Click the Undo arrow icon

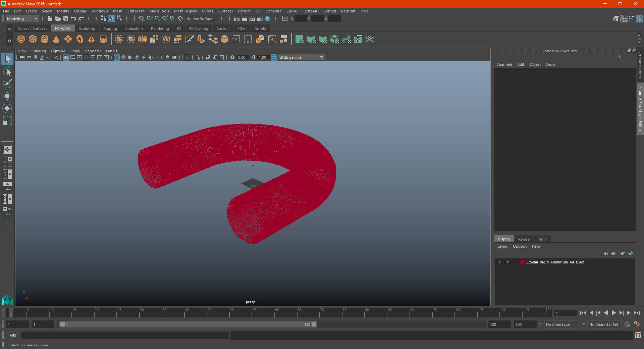point(73,19)
